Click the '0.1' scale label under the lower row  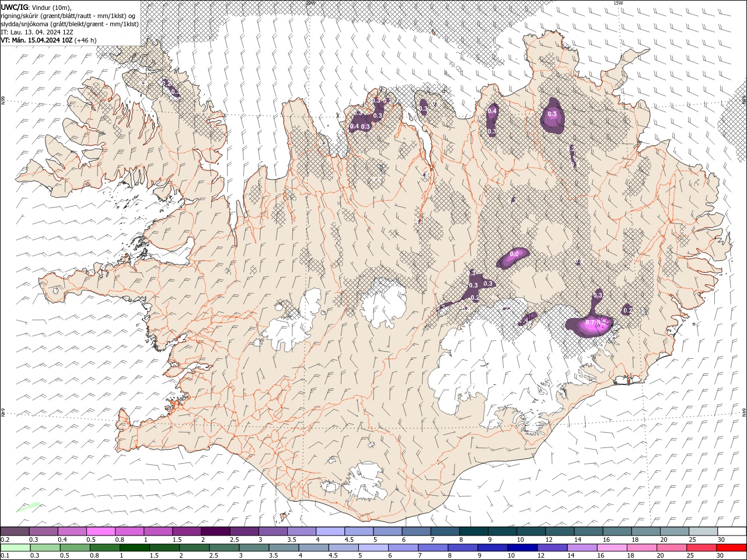tap(5, 556)
